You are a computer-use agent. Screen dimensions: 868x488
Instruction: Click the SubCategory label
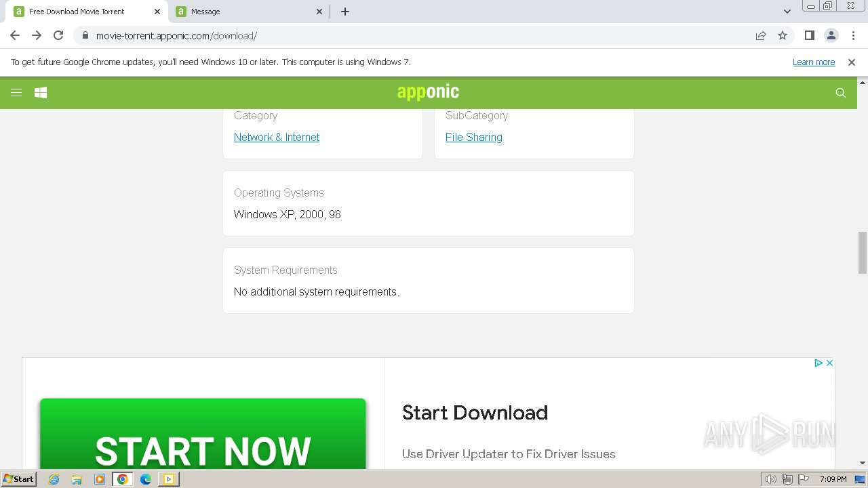pos(477,115)
